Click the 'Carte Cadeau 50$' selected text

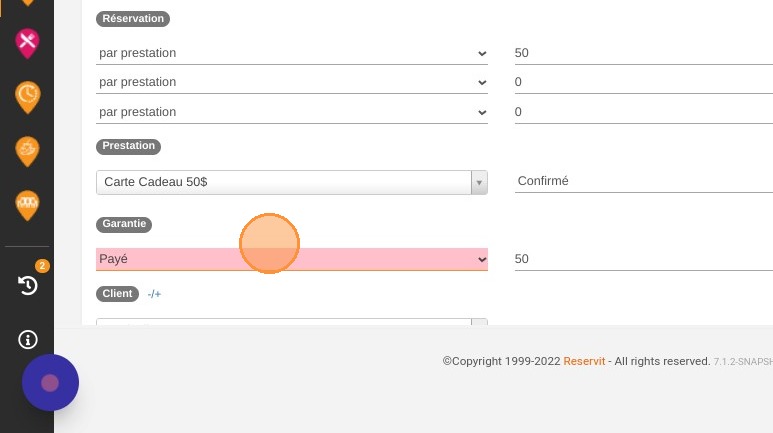click(x=156, y=182)
